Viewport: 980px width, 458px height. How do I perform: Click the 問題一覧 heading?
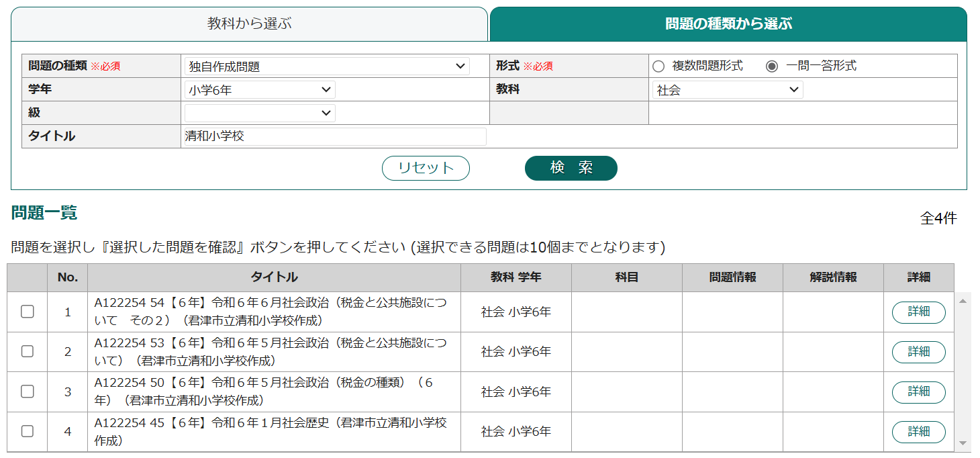pyautogui.click(x=44, y=213)
